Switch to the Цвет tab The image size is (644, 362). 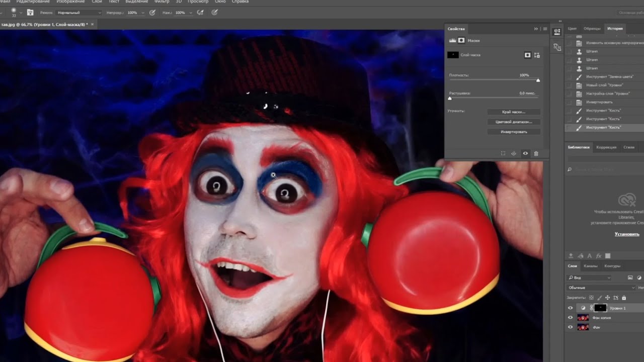[x=572, y=29]
